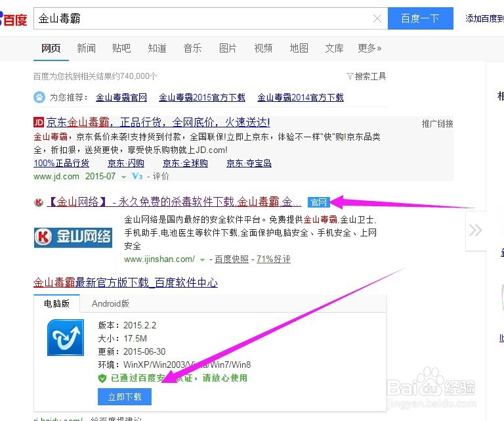Click the 百度一下 search button

421,18
